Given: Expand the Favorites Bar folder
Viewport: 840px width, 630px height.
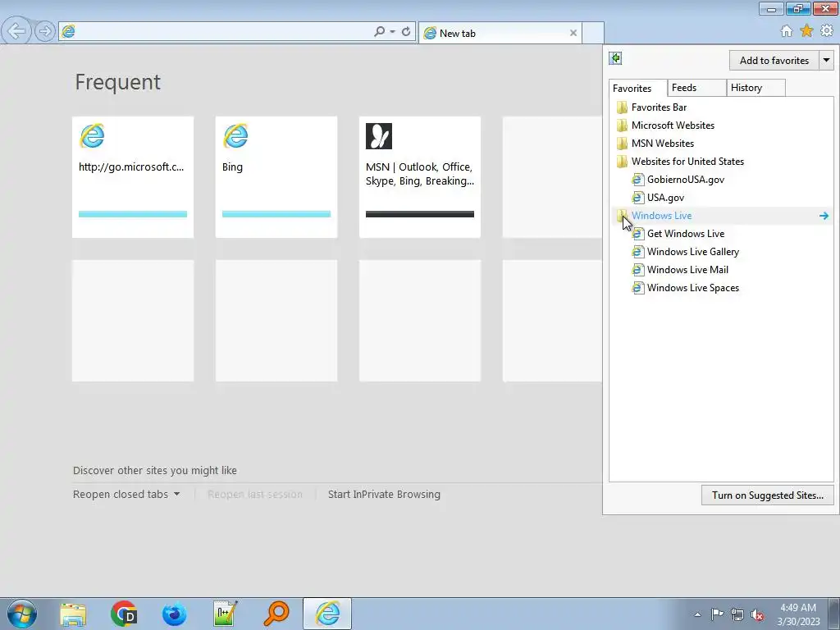Looking at the screenshot, I should (x=722, y=107).
